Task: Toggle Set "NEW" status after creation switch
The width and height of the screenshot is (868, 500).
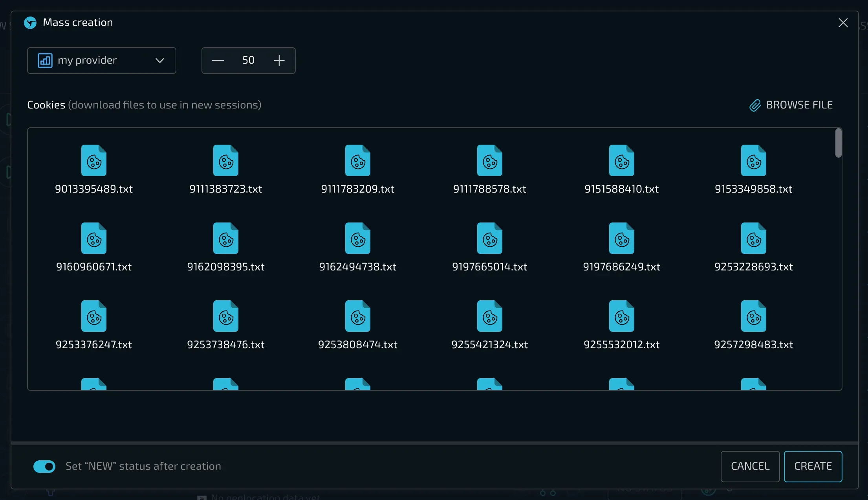Action: [44, 467]
